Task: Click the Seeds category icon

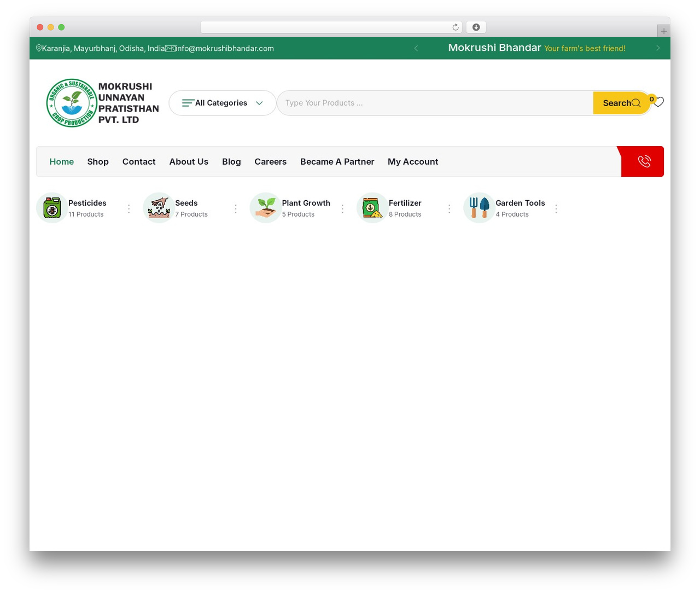Action: click(159, 208)
